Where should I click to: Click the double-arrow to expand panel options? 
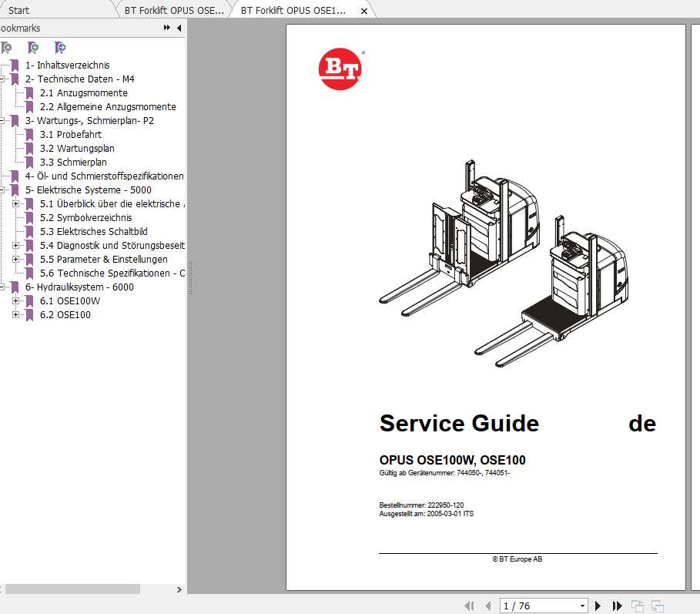pyautogui.click(x=165, y=27)
